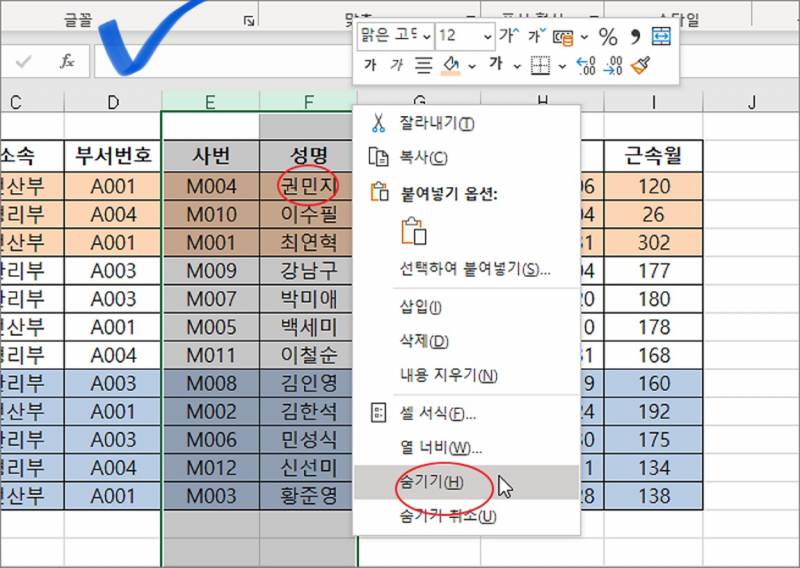Expand the fill color dropdown arrow
This screenshot has width=800, height=568.
(472, 66)
